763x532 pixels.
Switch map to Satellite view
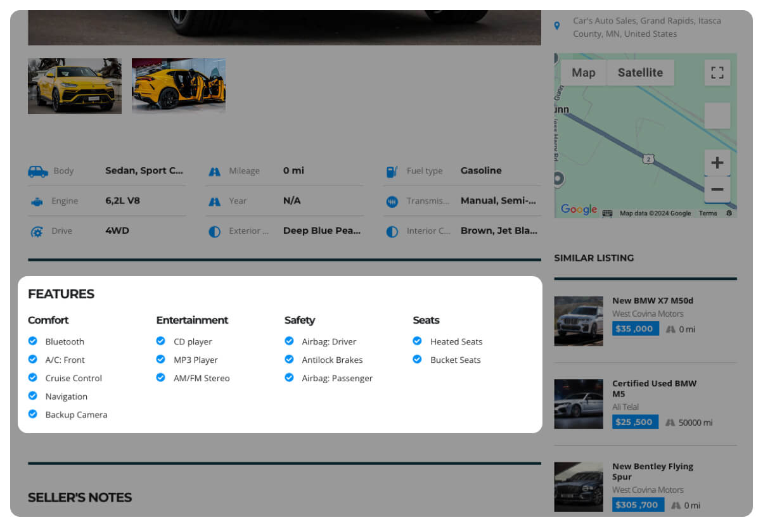click(x=640, y=73)
